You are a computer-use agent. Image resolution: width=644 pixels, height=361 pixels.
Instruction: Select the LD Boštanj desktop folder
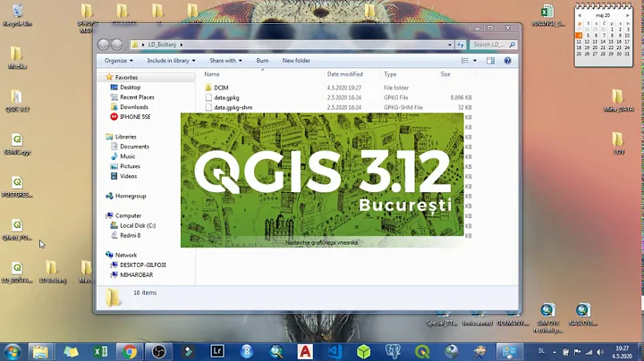click(x=52, y=272)
